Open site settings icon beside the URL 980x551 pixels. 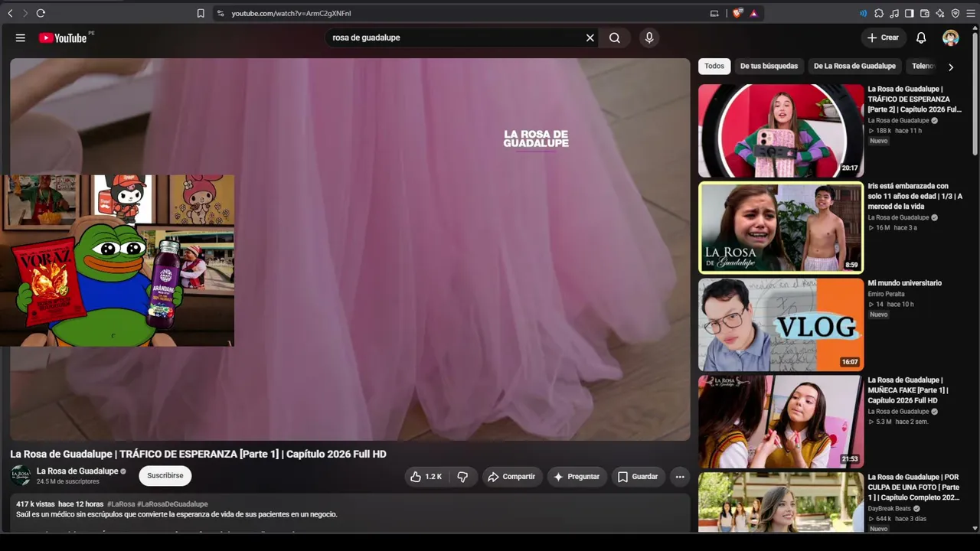click(220, 13)
